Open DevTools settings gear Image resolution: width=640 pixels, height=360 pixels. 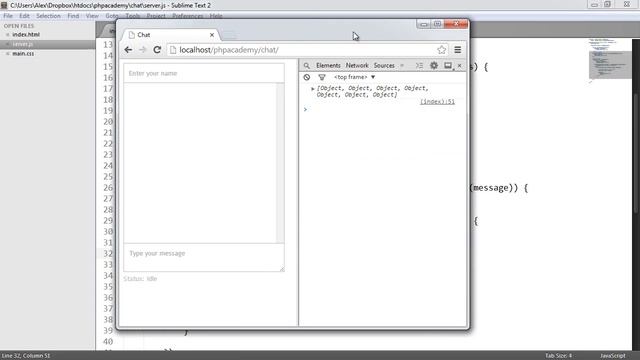(x=434, y=65)
